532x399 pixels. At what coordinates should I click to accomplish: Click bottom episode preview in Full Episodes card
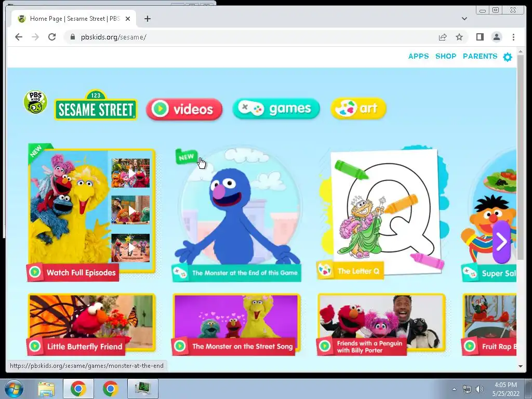(130, 248)
